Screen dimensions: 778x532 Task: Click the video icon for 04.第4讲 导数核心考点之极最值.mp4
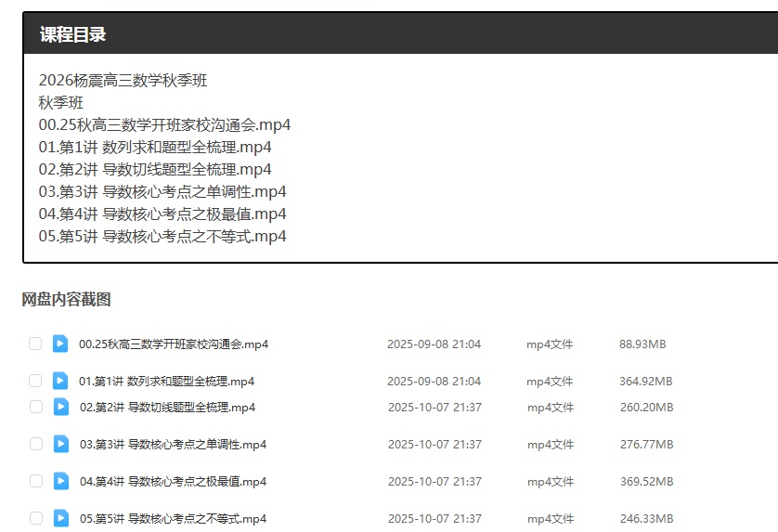pyautogui.click(x=61, y=481)
